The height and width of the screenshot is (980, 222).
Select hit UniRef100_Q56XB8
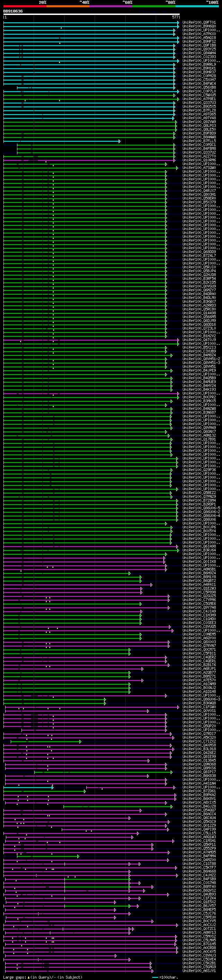pos(199,87)
